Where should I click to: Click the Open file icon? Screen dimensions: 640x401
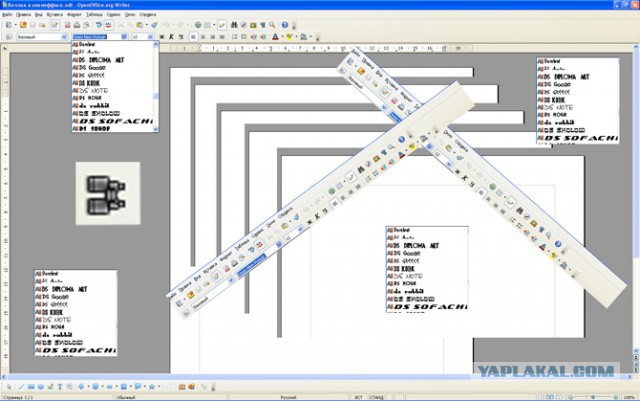23,25
